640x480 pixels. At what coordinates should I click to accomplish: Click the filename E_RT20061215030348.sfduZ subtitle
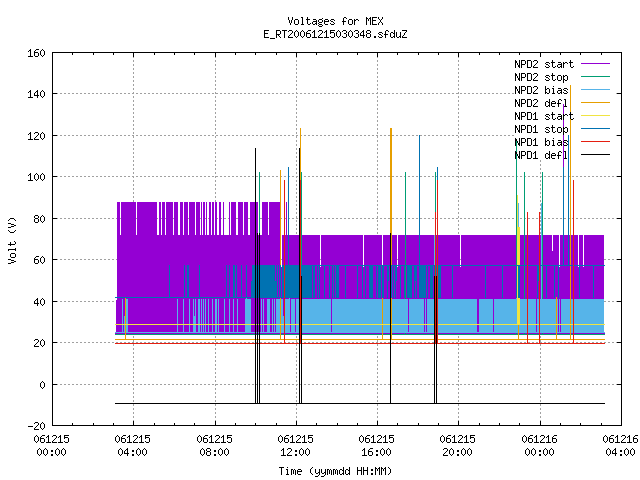335,34
